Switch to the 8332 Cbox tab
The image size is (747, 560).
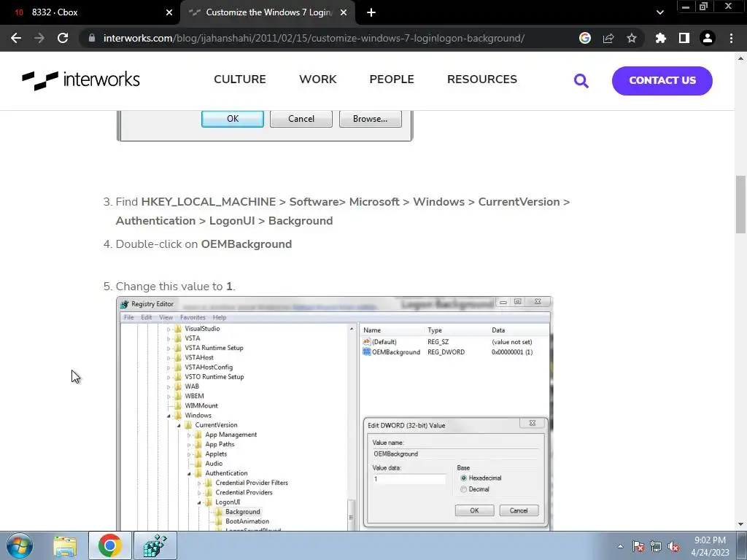tap(90, 12)
